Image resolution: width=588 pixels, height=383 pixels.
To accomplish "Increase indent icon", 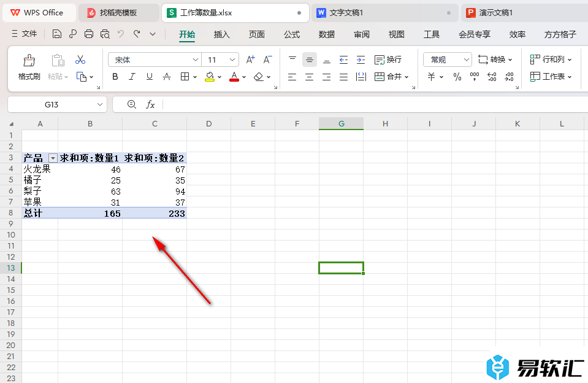I will [x=361, y=60].
